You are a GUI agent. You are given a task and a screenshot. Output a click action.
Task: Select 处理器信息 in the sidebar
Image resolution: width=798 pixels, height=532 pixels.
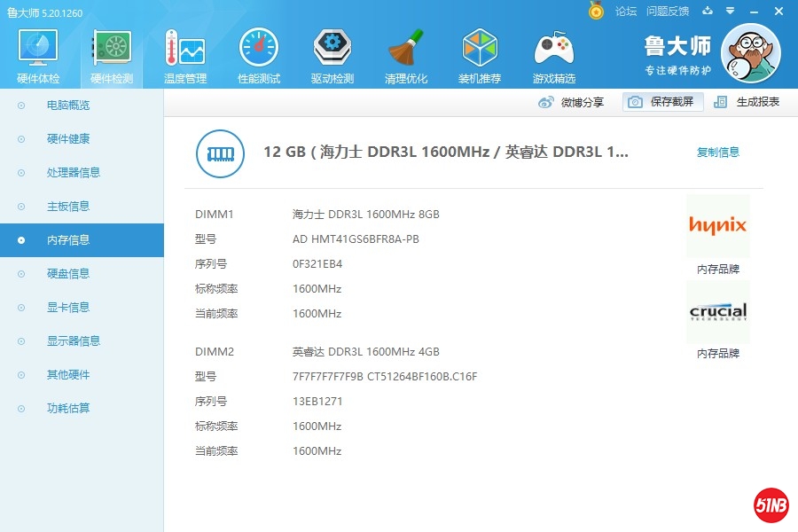pos(74,173)
